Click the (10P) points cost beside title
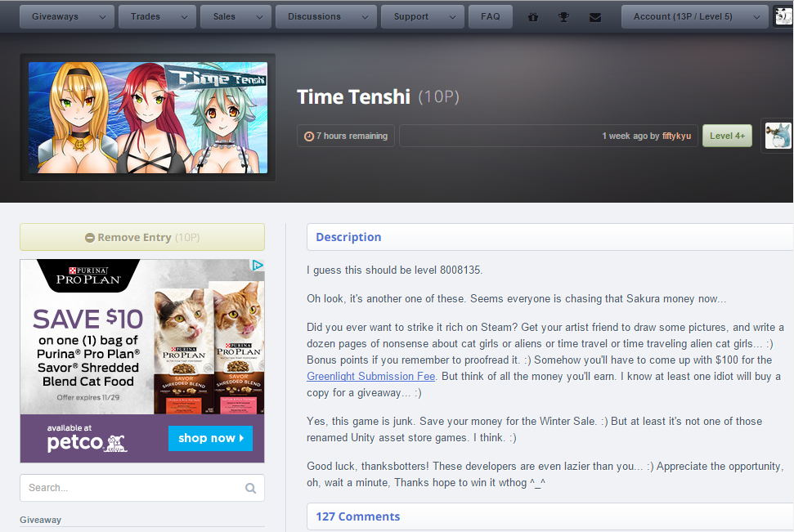The width and height of the screenshot is (794, 532). coord(438,96)
